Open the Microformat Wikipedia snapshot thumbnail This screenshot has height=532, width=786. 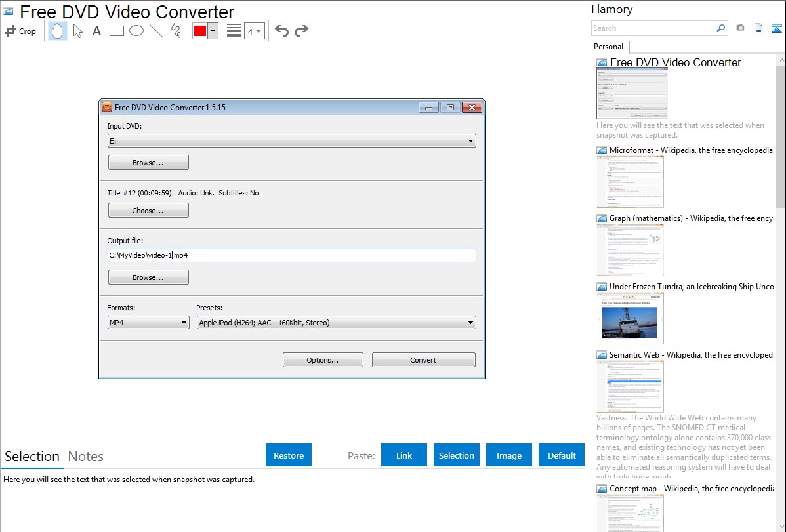coord(630,182)
